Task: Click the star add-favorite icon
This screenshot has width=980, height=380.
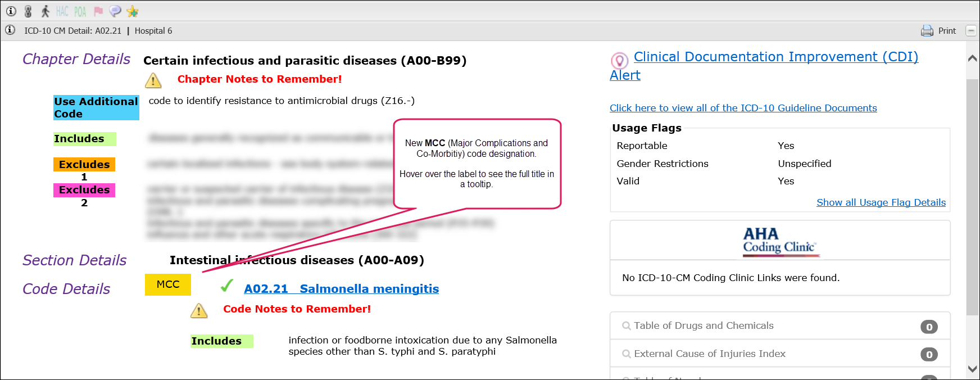Action: coord(133,11)
